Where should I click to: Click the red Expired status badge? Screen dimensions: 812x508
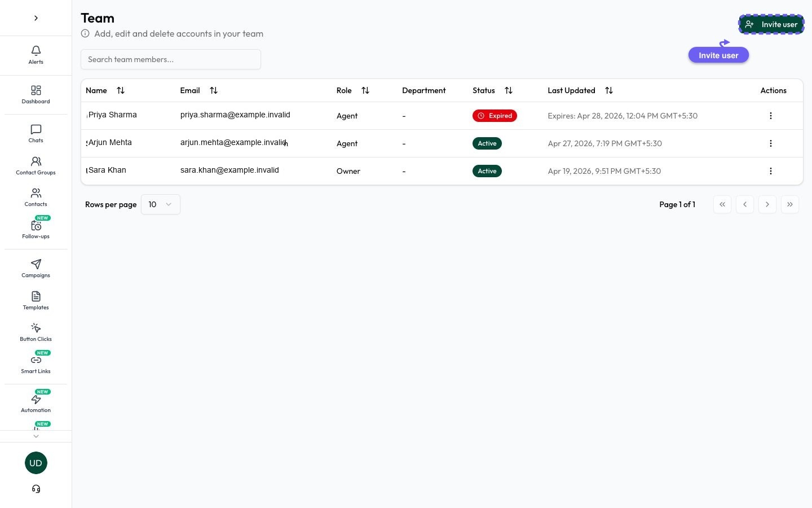click(495, 116)
